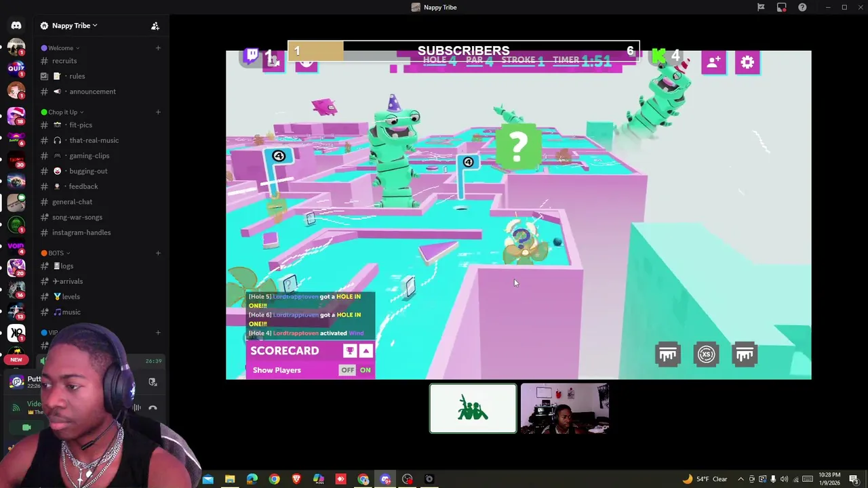
Task: Click Discord icon in taskbar
Action: pyautogui.click(x=385, y=479)
